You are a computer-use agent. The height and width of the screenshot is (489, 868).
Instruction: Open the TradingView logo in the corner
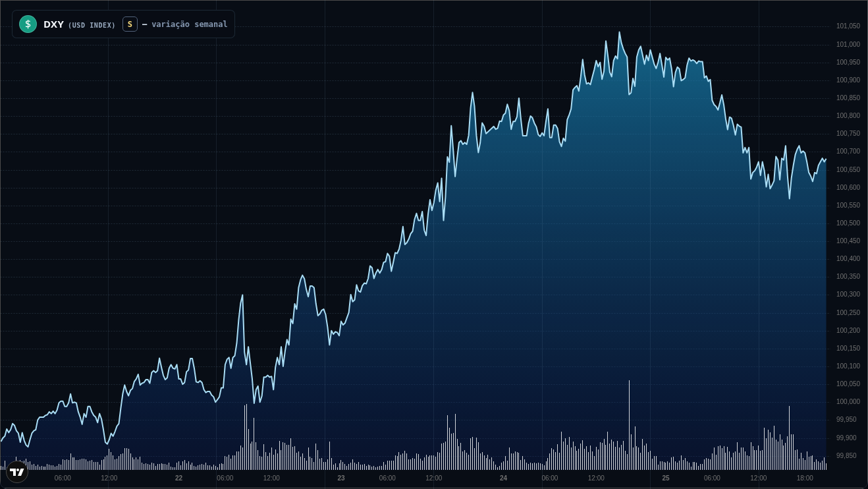17,472
